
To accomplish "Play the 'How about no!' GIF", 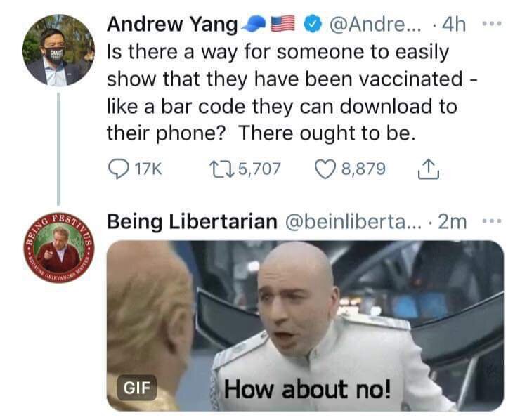I will tap(305, 326).
